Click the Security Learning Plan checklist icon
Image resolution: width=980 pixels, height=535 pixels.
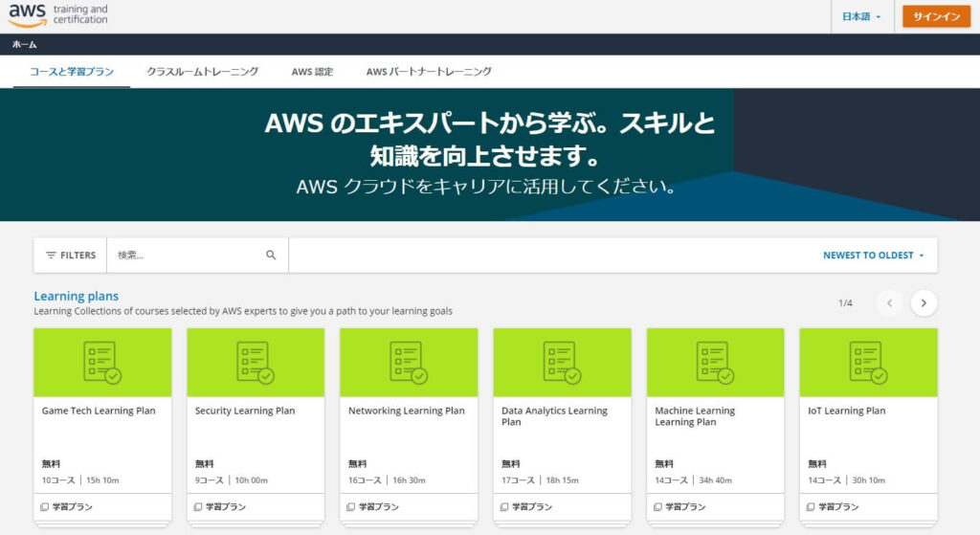point(256,363)
